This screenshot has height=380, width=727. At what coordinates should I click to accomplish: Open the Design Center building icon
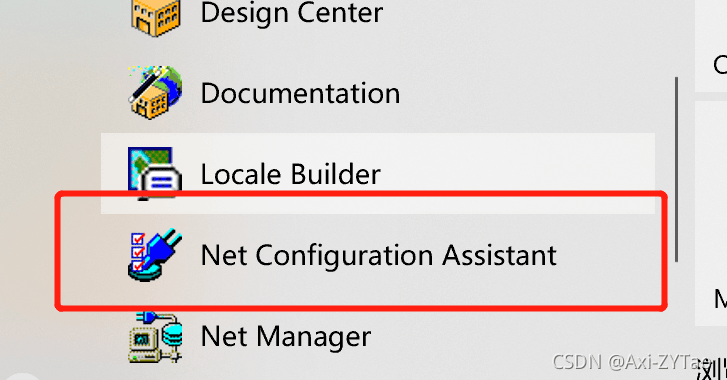tap(155, 16)
